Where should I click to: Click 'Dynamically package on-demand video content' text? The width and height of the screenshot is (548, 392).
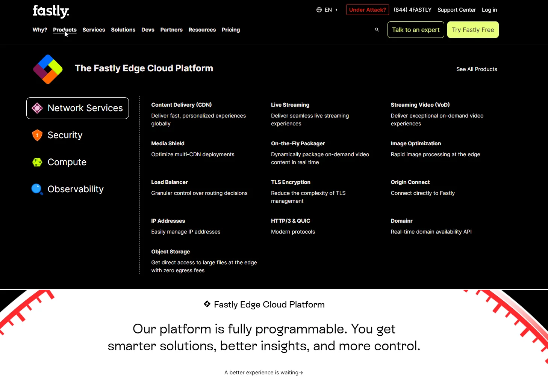(320, 158)
